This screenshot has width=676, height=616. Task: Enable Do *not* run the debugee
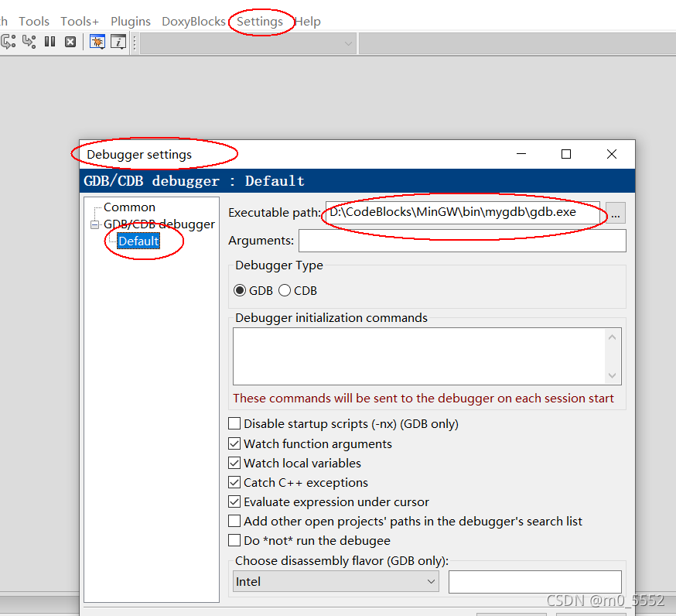click(x=234, y=540)
